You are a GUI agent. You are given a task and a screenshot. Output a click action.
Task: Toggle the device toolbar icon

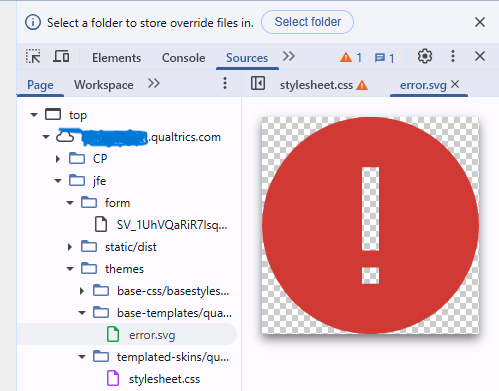tap(61, 57)
